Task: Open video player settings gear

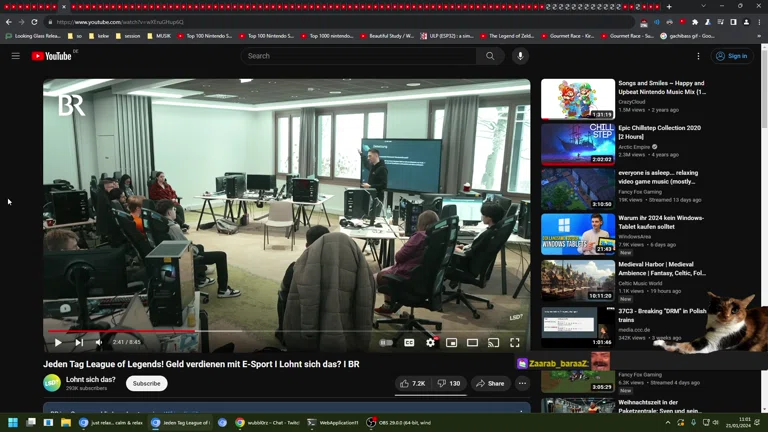Action: pos(431,343)
